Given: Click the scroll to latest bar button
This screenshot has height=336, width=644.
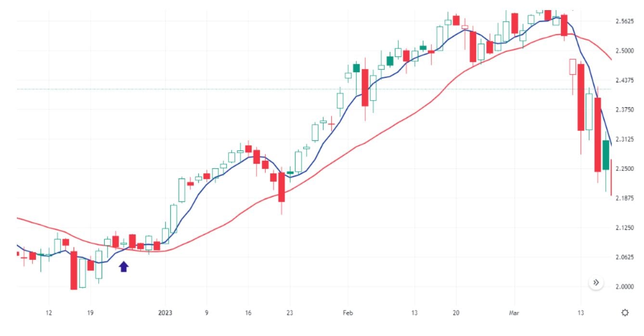Looking at the screenshot, I should pos(596,283).
